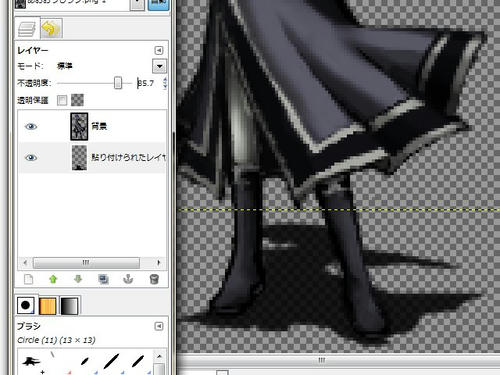Increase opacity with the spinner arrow
This screenshot has width=500, height=375.
pyautogui.click(x=165, y=80)
